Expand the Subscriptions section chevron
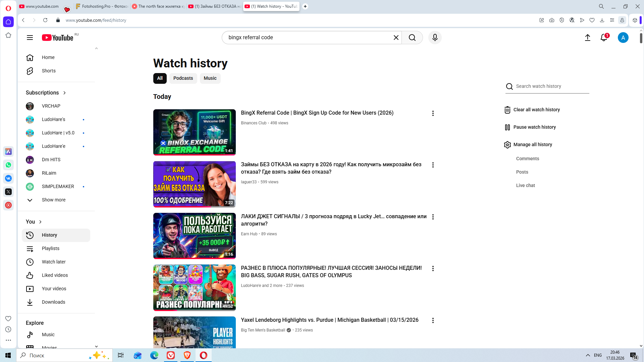 [64, 93]
